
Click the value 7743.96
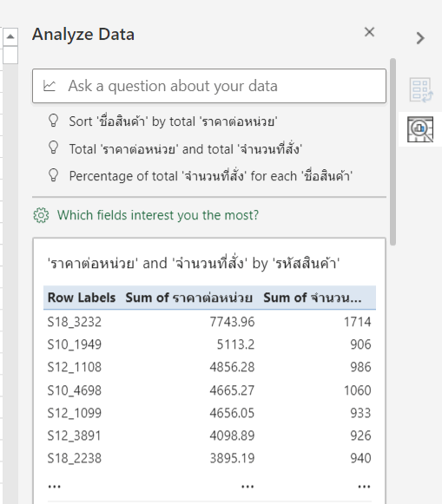(x=232, y=322)
